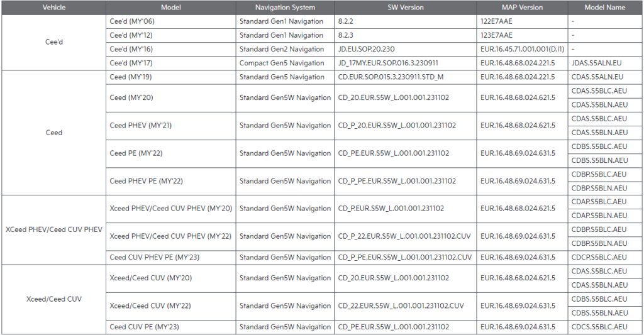This screenshot has width=644, height=335.
Task: Select SW version JD_17MY.EUR.SOP.016.3.230911
Action: coord(406,63)
